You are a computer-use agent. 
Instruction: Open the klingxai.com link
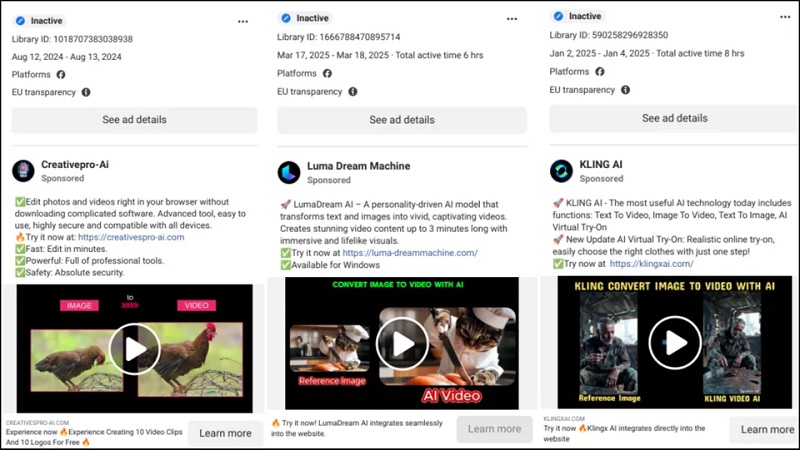(652, 264)
